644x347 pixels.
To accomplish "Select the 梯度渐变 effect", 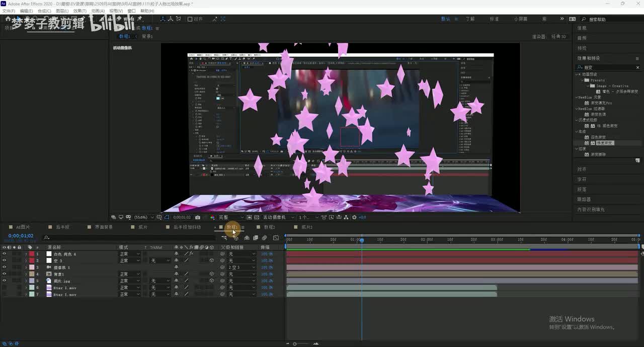I will tap(605, 143).
